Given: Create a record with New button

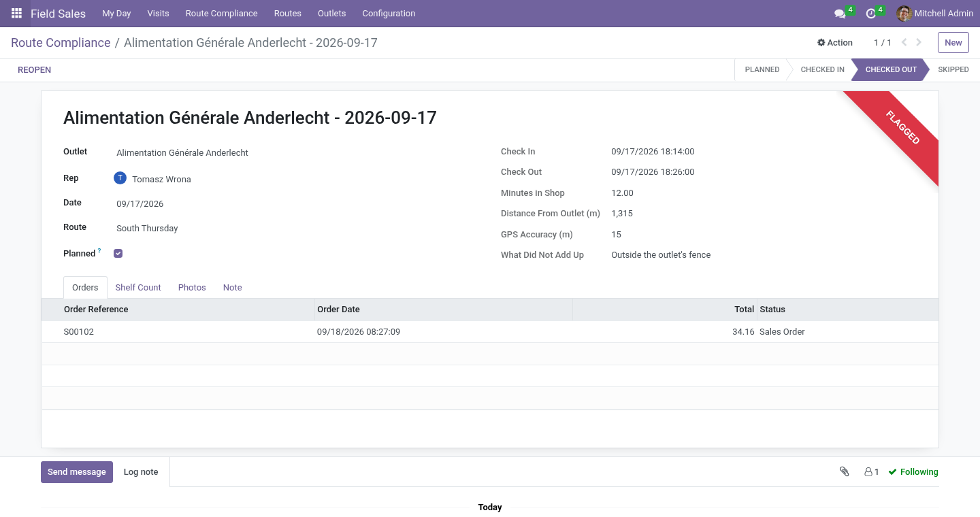Looking at the screenshot, I should pos(953,42).
